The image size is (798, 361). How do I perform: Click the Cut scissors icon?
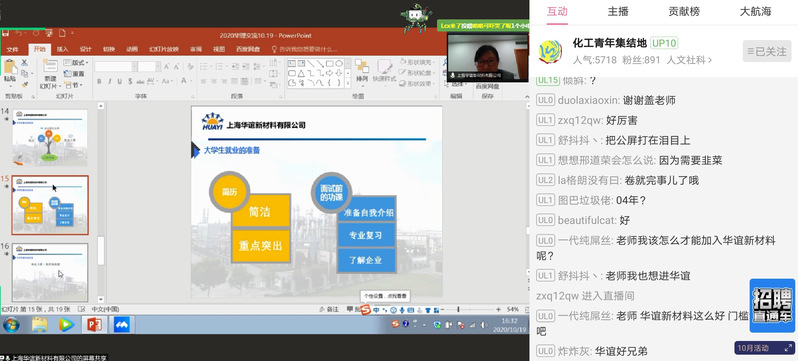coord(24,63)
